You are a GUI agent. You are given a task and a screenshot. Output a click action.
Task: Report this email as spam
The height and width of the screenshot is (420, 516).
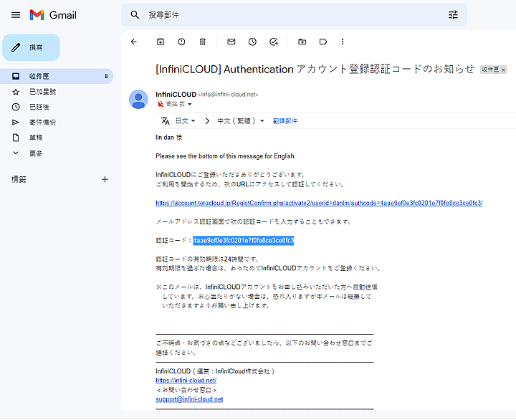coord(181,42)
